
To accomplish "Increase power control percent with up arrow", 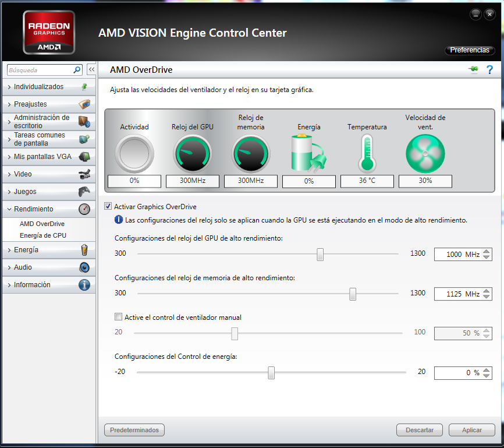I will (487, 370).
